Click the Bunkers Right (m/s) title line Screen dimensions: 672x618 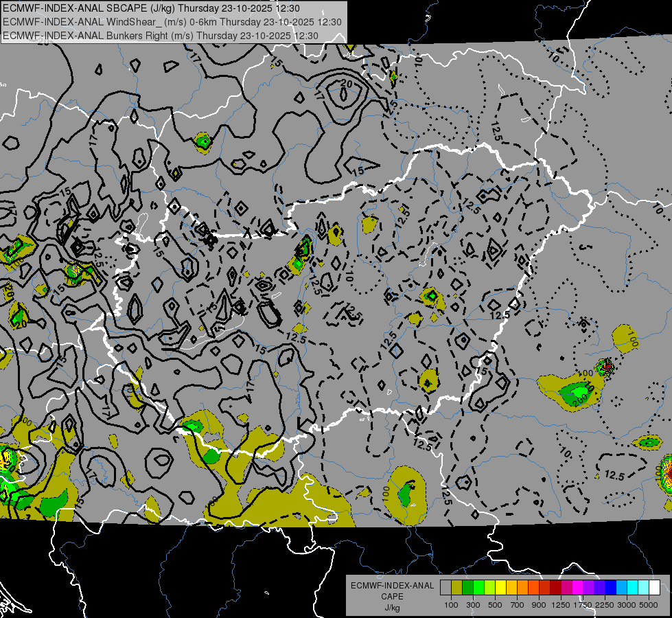click(161, 35)
